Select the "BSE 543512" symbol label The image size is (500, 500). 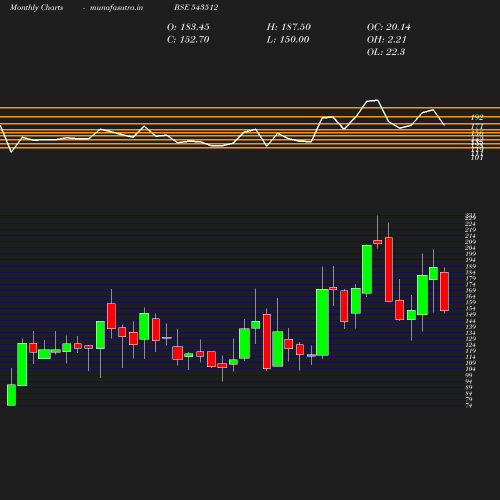[196, 8]
